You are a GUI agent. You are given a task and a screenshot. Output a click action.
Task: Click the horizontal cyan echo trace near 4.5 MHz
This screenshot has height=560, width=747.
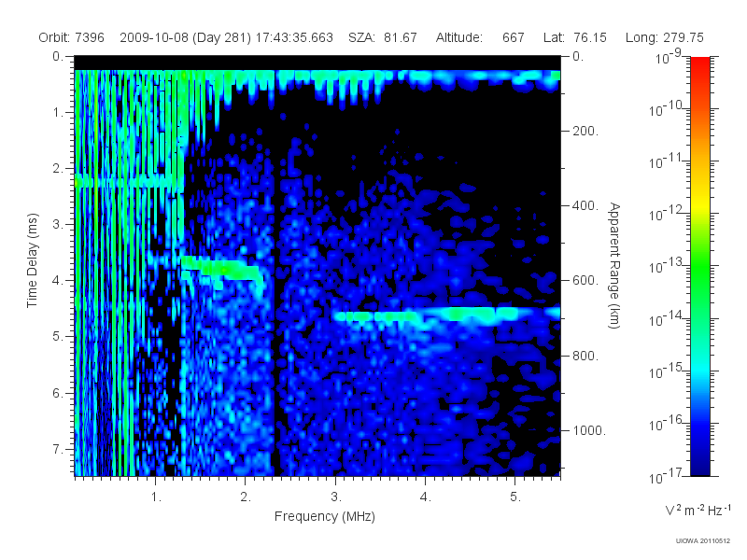(448, 315)
